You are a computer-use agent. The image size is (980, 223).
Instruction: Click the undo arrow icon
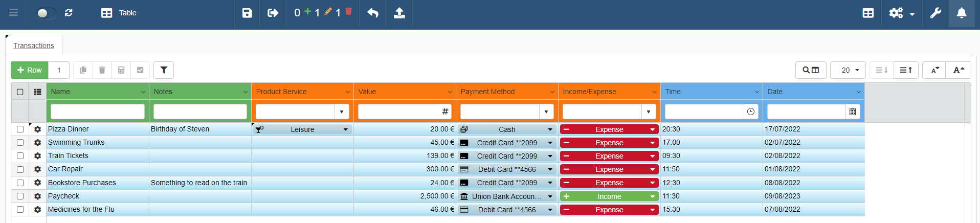point(373,13)
